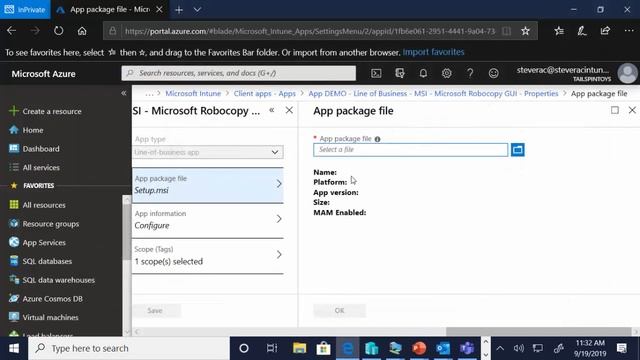Expand App information Configure row
Image resolution: width=640 pixels, height=360 pixels.
[x=208, y=220]
